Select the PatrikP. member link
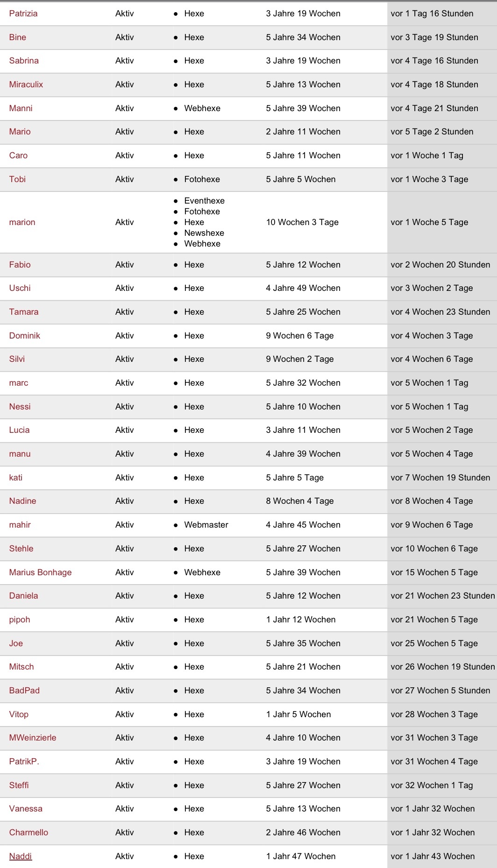Viewport: 497px width, 868px height. (x=24, y=762)
